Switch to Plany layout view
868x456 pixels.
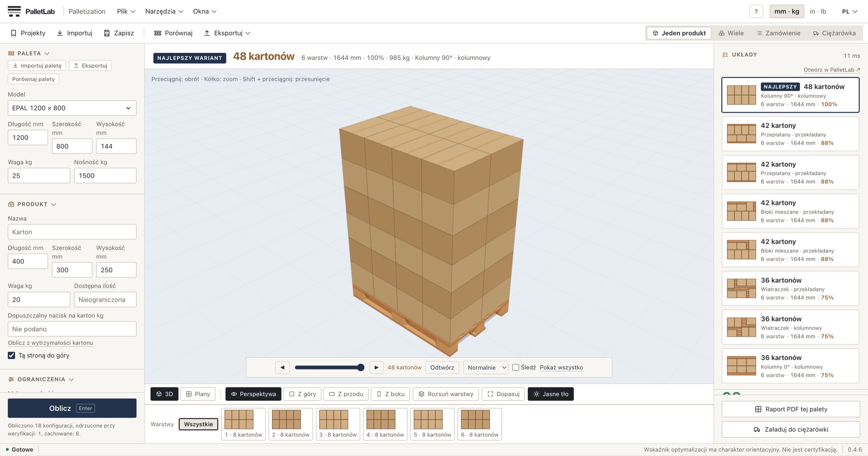(198, 394)
